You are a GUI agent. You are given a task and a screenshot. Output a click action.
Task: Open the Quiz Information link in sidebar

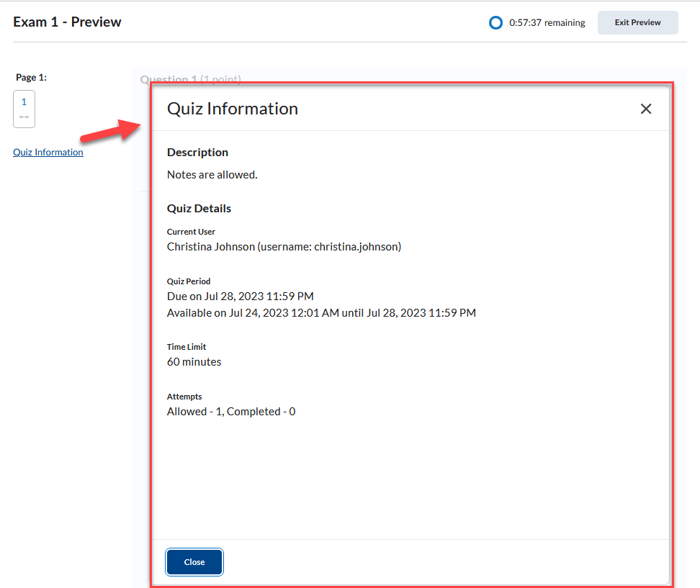click(x=48, y=153)
